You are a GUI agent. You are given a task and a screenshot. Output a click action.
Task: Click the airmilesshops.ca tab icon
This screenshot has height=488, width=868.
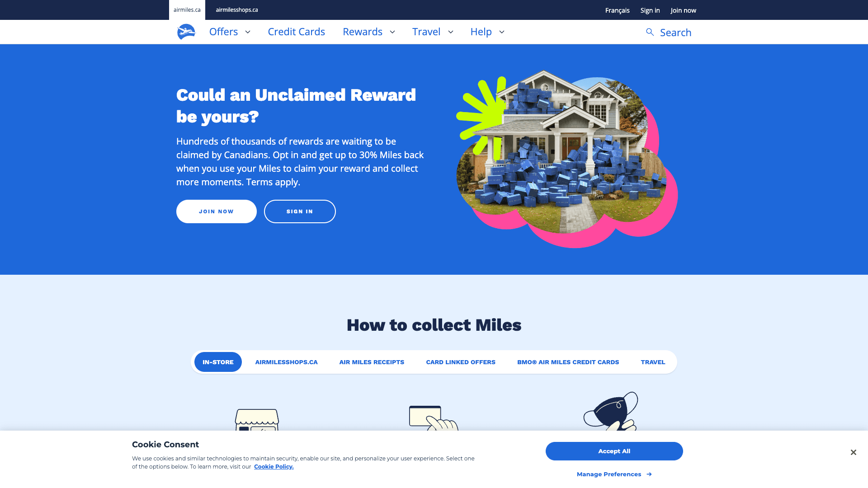[237, 9]
